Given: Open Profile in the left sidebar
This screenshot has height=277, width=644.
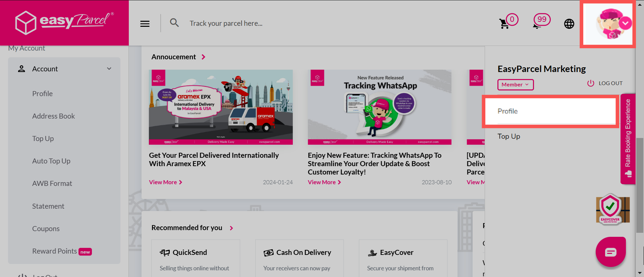Looking at the screenshot, I should (x=42, y=93).
